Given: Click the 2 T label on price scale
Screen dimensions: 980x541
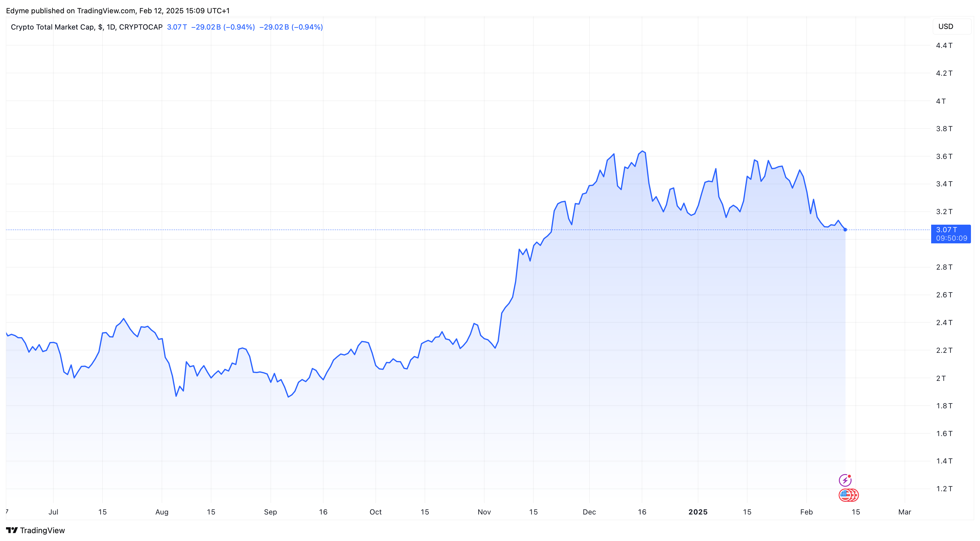Looking at the screenshot, I should click(x=940, y=378).
